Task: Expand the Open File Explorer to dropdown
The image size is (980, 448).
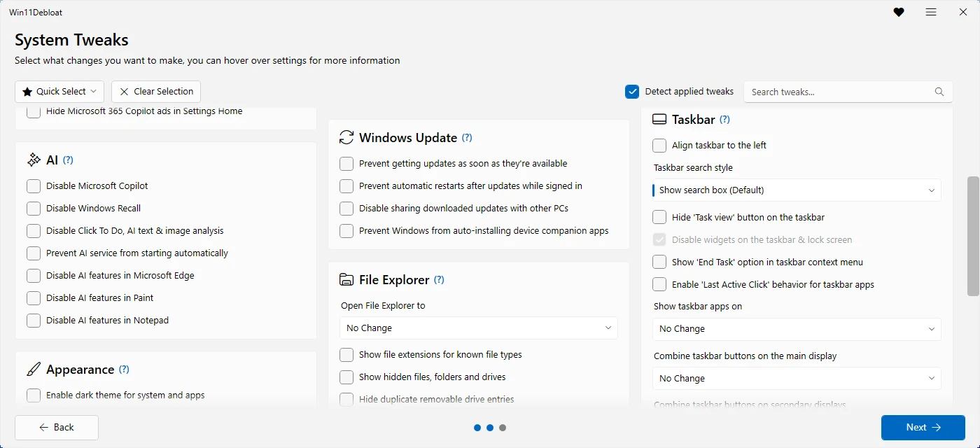Action: (479, 328)
